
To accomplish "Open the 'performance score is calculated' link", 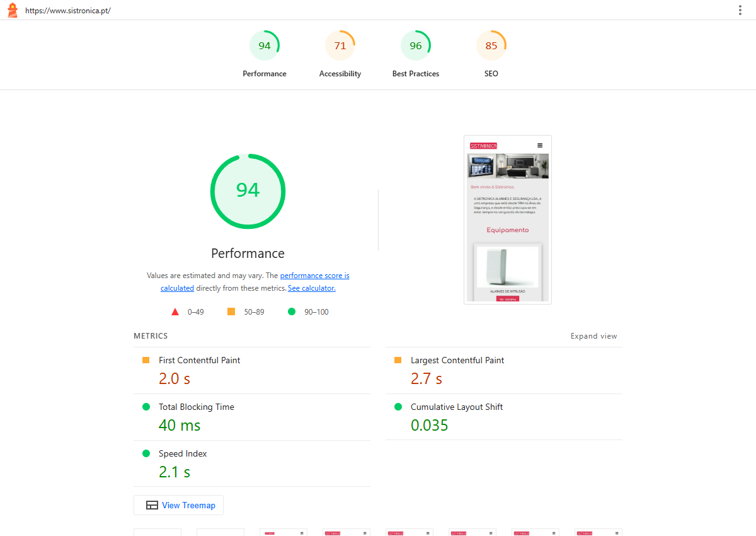I will pos(255,282).
